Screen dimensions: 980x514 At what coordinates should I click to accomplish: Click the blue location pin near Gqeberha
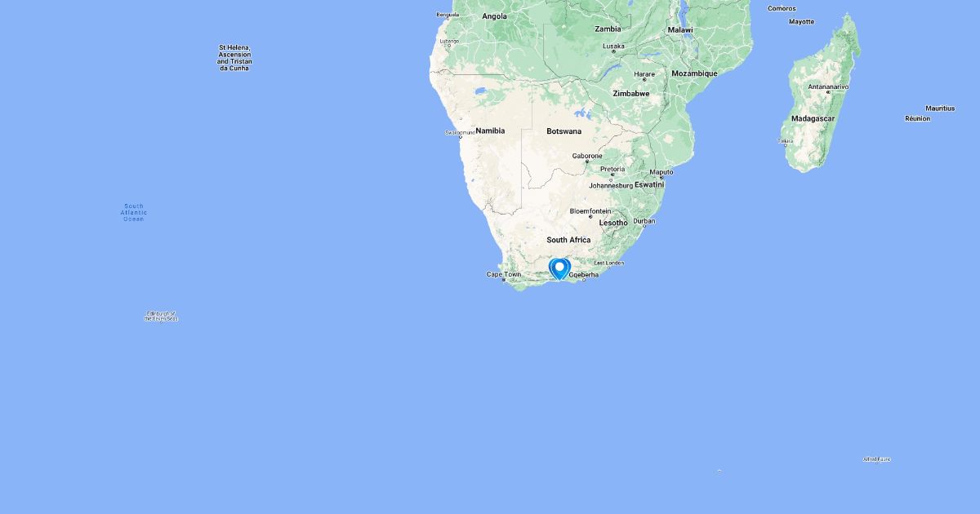coord(559,268)
